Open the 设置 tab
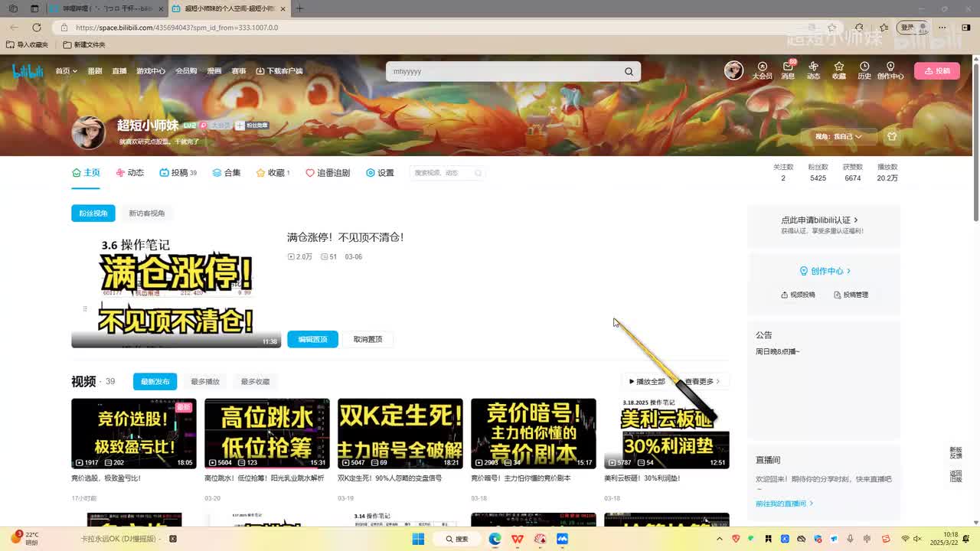The image size is (980, 551). [x=380, y=173]
